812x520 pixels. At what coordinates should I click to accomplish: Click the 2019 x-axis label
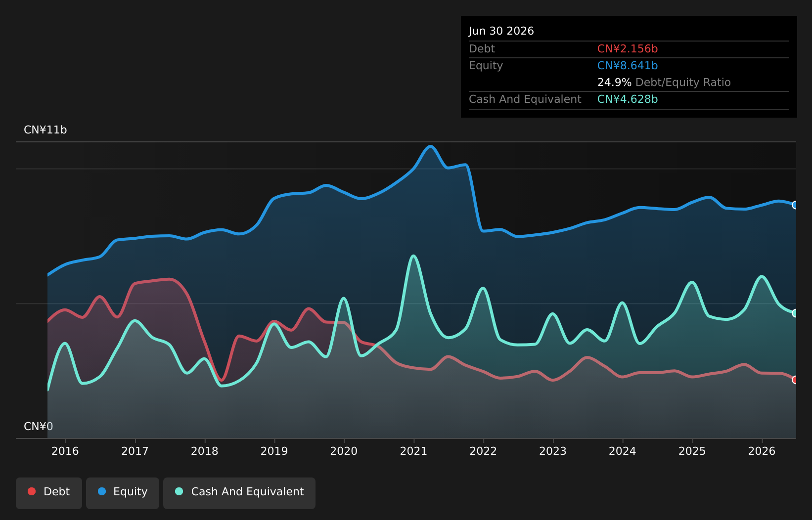pos(274,451)
